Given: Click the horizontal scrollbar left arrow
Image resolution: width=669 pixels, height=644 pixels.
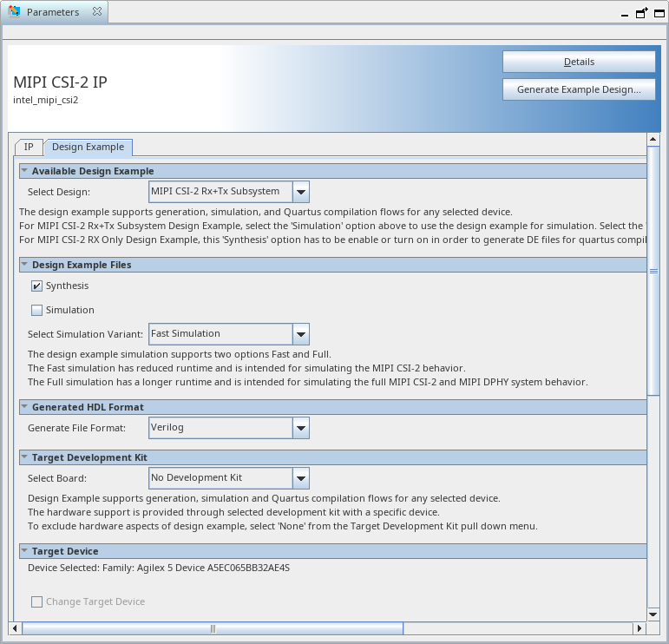Looking at the screenshot, I should tap(15, 628).
